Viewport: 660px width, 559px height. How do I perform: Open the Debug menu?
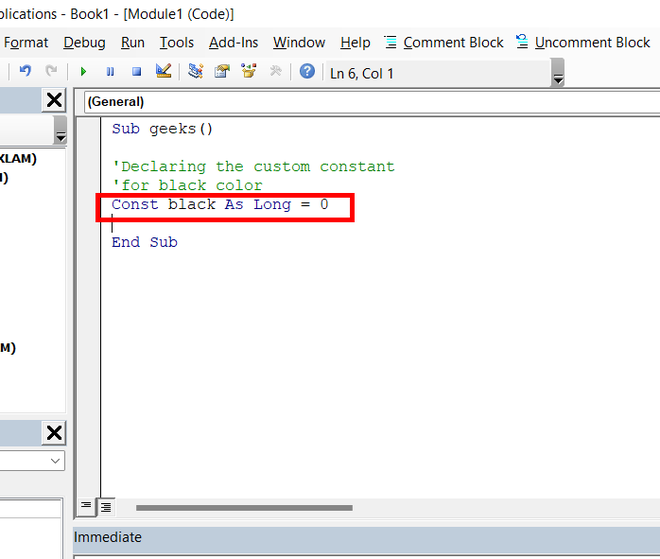84,43
